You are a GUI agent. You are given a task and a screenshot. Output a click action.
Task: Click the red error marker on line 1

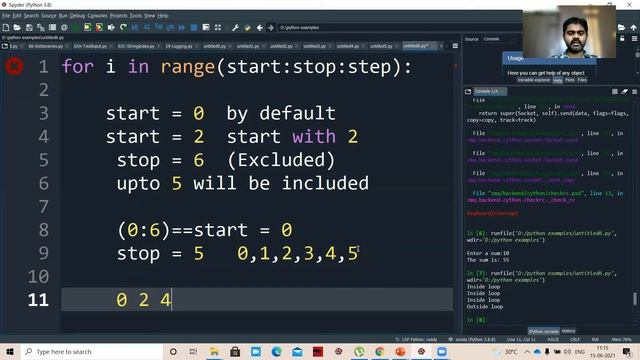point(14,66)
